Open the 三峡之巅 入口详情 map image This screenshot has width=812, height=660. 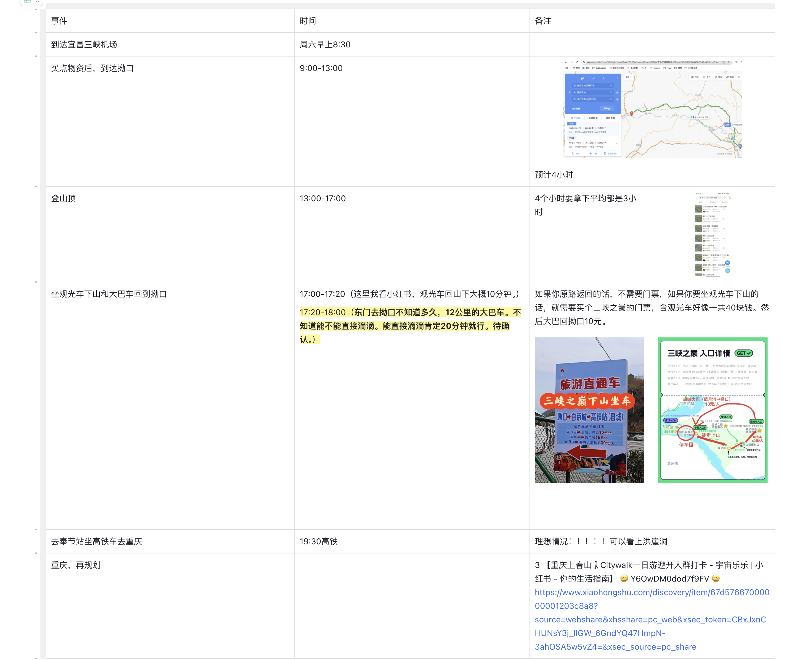712,410
